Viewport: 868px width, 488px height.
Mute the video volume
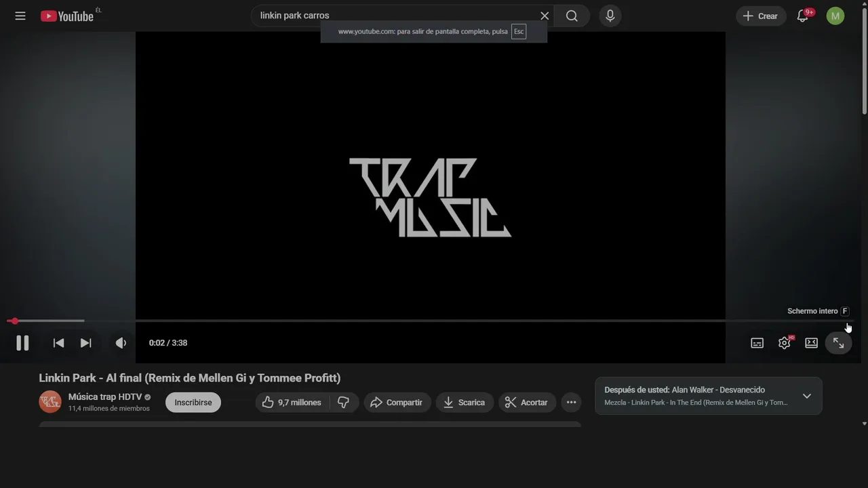(121, 343)
